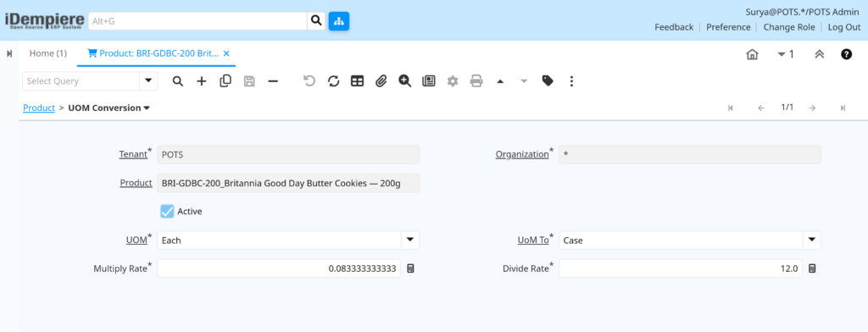Click the Log Out link

[844, 27]
